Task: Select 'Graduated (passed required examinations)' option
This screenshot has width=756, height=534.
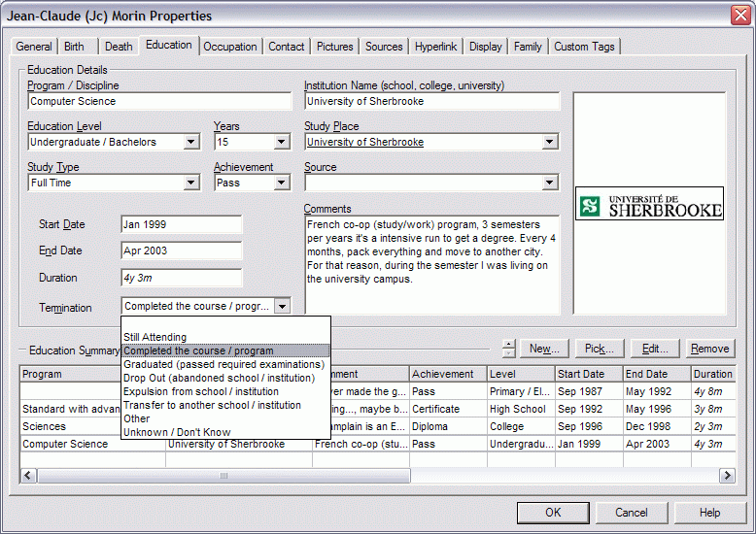Action: (223, 364)
